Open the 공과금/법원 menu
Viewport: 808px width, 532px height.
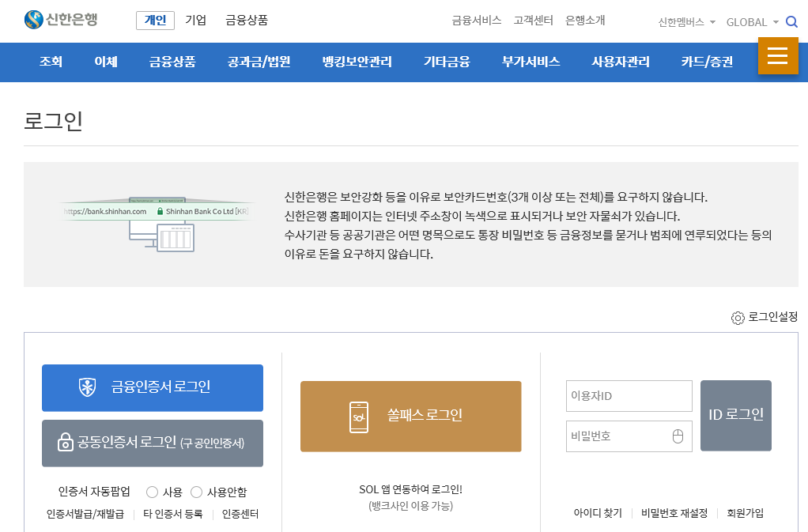[x=259, y=62]
